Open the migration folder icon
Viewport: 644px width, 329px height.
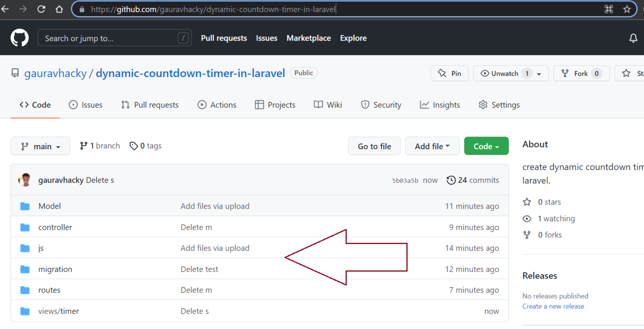25,269
